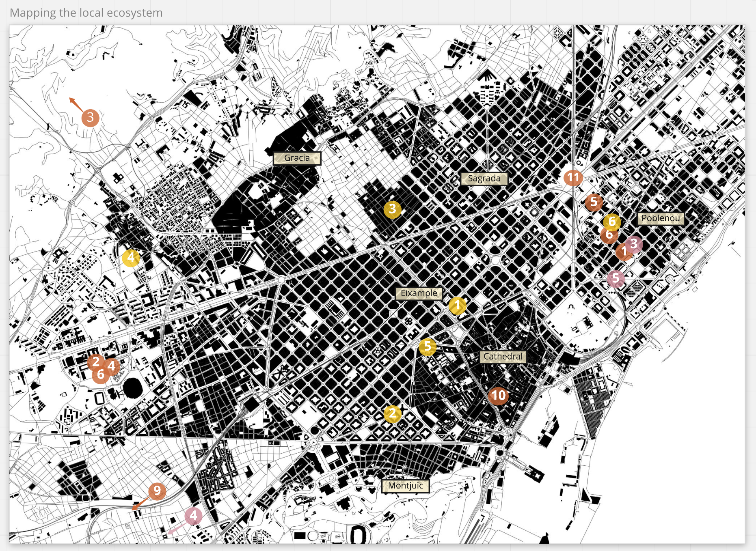This screenshot has width=756, height=551.
Task: Select the Cathedral label
Action: click(503, 357)
